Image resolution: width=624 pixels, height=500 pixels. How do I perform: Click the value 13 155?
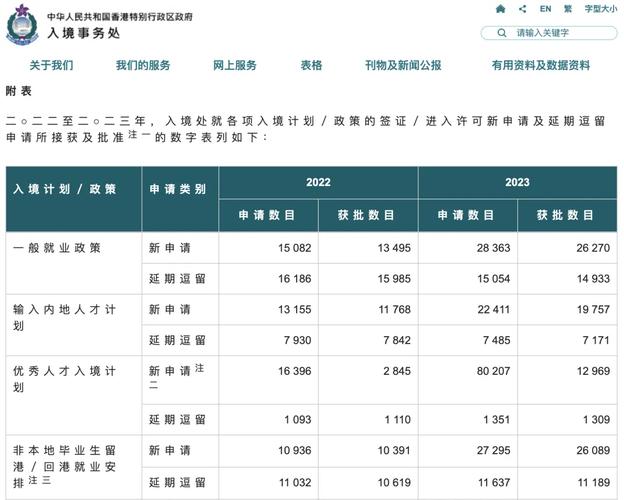294,309
